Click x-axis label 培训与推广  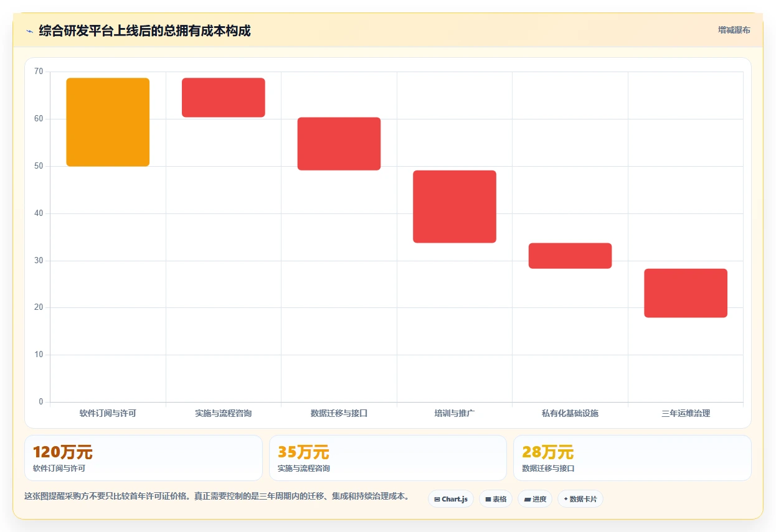click(455, 413)
